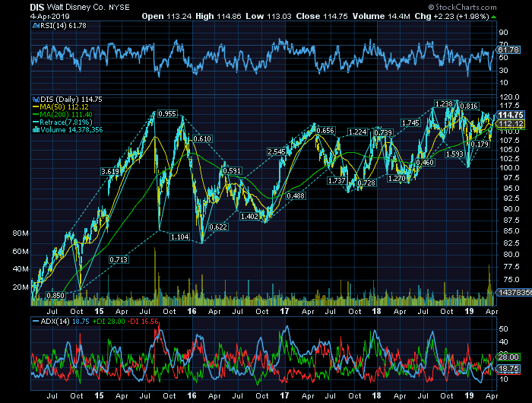This screenshot has width=532, height=403.
Task: Click the 4-Apr-2019 date label
Action: coord(50,16)
